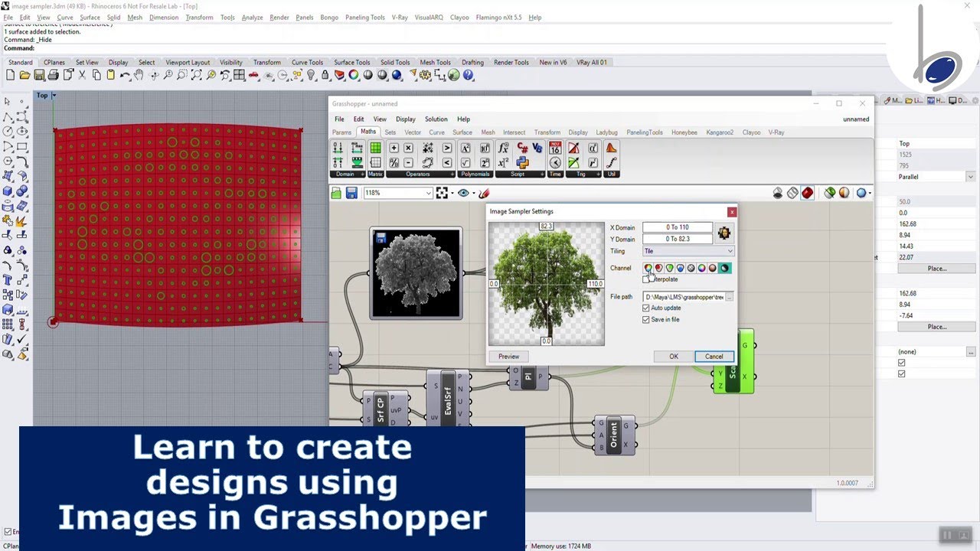Open the Top viewport title dropdown arrow
This screenshot has height=551, width=980.
click(x=54, y=96)
